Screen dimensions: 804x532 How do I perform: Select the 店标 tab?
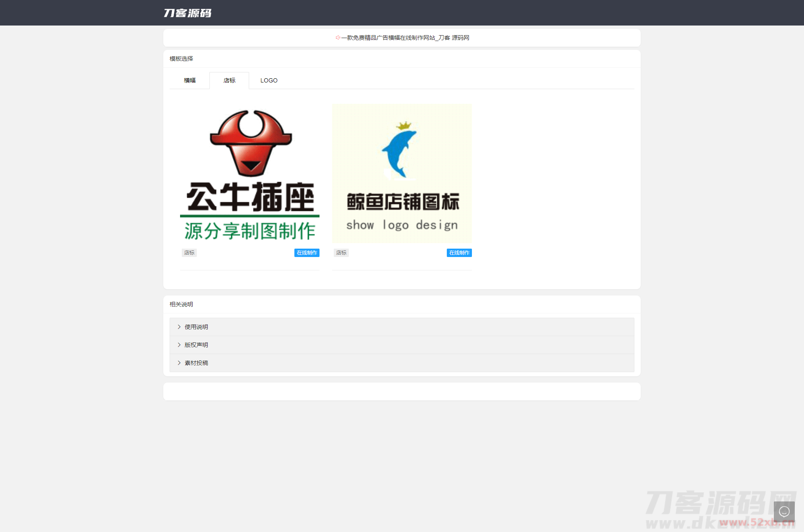pos(229,80)
